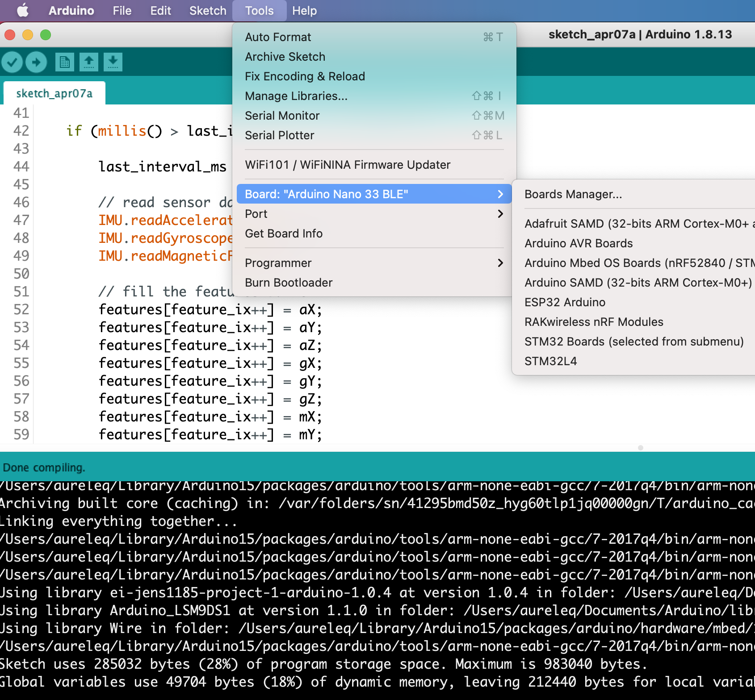Select Archive Sketch menu entry
This screenshot has width=755, height=700.
(x=374, y=57)
